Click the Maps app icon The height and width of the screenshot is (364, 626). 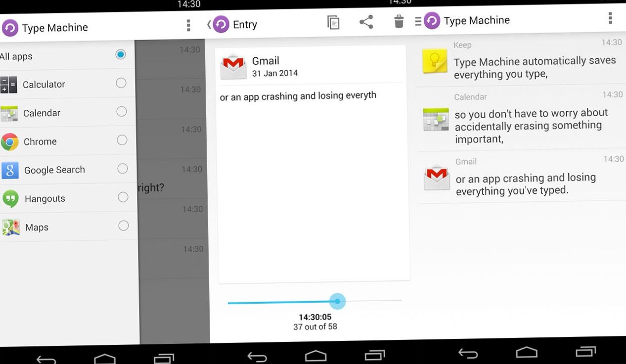tap(11, 227)
